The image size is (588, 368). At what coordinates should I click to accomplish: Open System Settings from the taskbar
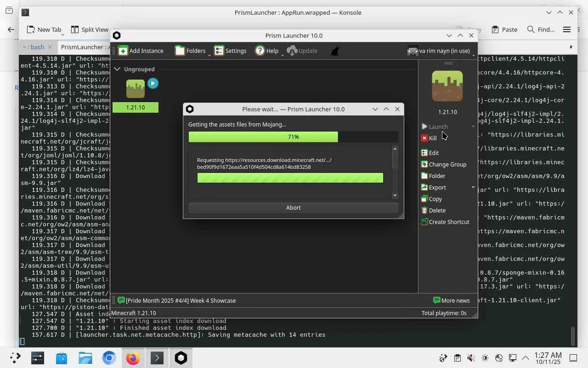point(38,358)
